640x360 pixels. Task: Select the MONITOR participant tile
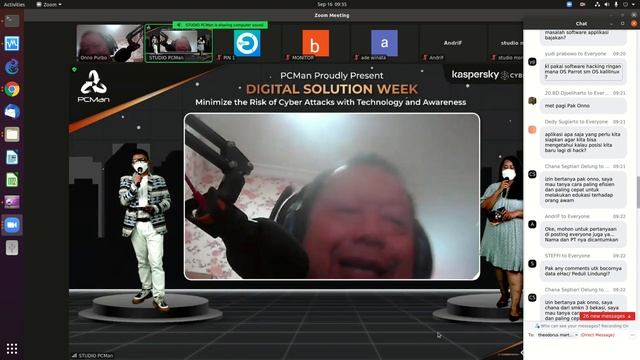coord(316,43)
